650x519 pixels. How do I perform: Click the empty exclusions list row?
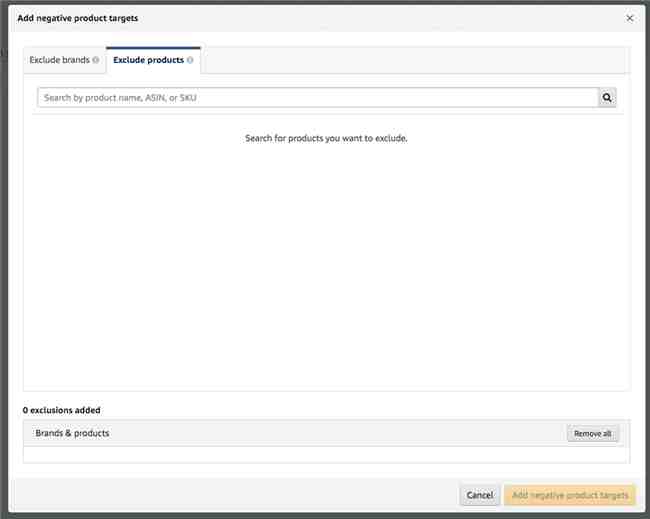326,455
